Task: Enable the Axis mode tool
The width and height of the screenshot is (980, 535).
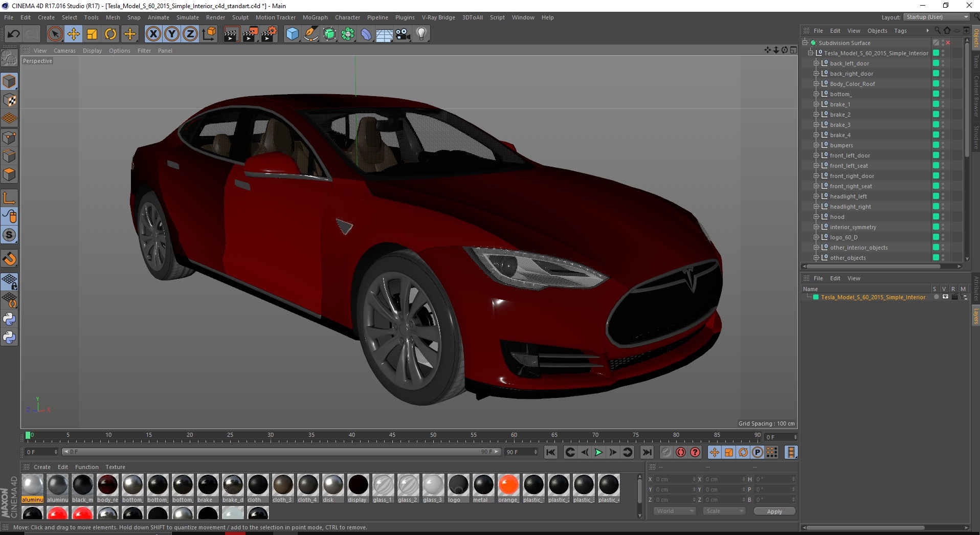Action: 9,198
